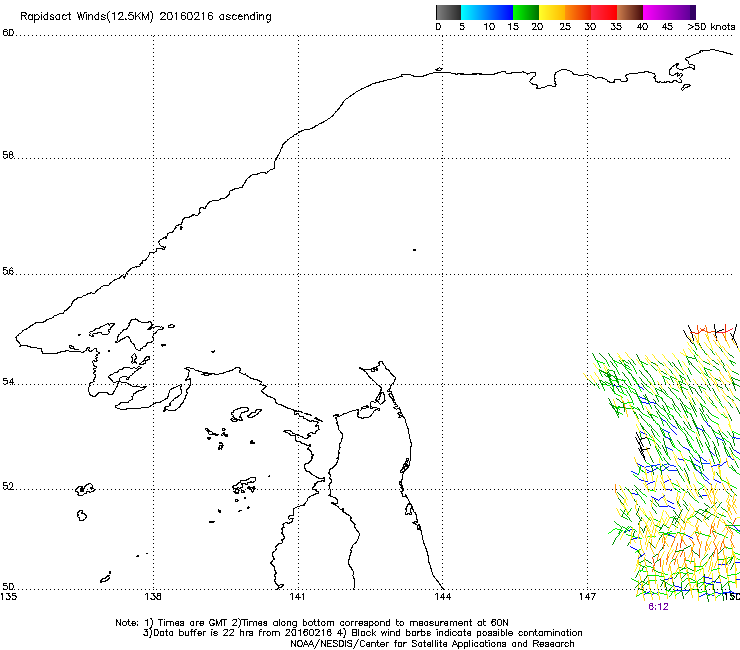Click the '25' legend scale label
Screen dimensions: 740x650
point(565,27)
